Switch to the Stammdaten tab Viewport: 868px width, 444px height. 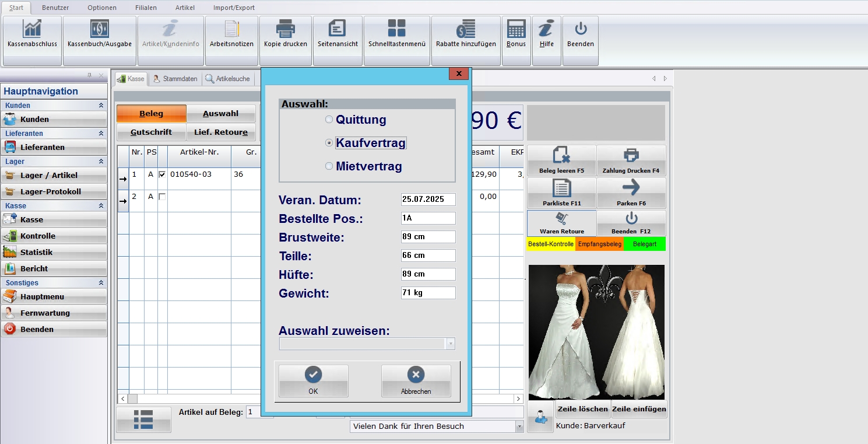175,79
